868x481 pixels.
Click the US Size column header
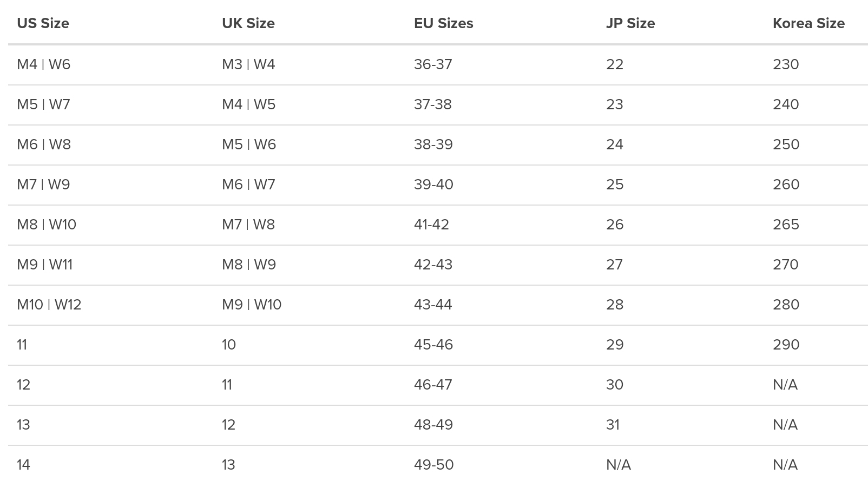click(43, 23)
